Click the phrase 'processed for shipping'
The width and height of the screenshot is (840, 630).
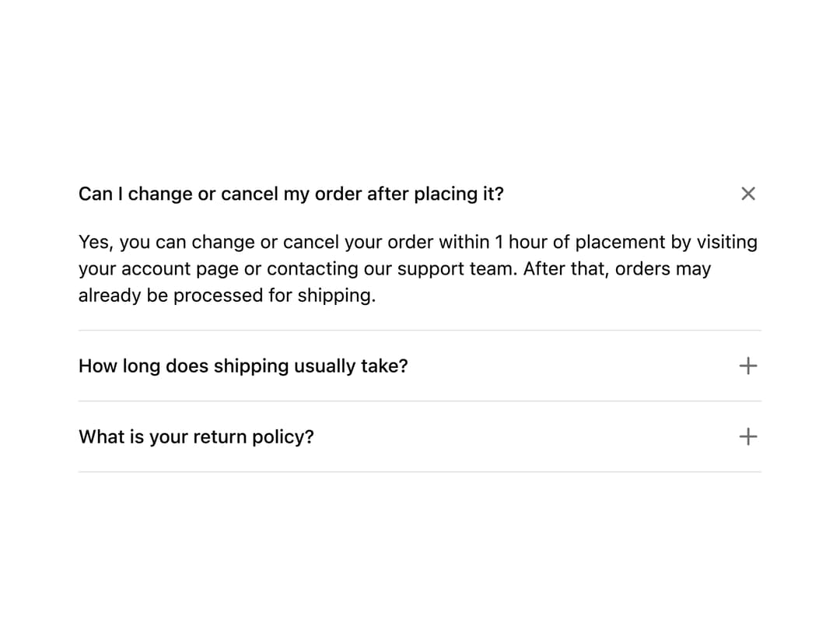275,296
